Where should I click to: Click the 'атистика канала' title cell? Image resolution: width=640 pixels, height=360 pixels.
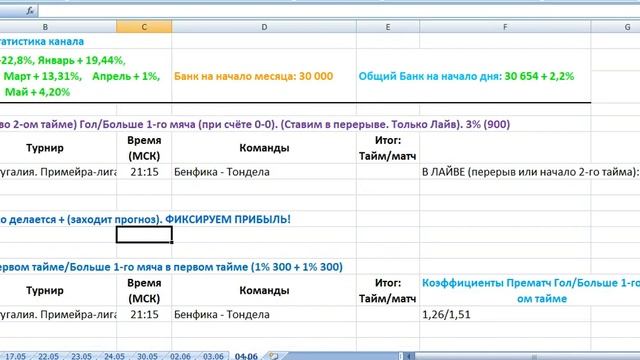[42, 41]
